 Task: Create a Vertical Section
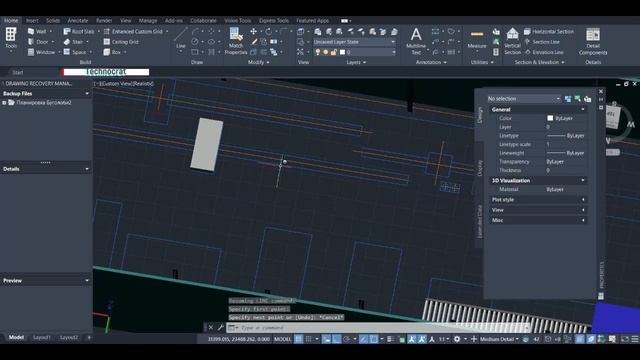coord(512,41)
